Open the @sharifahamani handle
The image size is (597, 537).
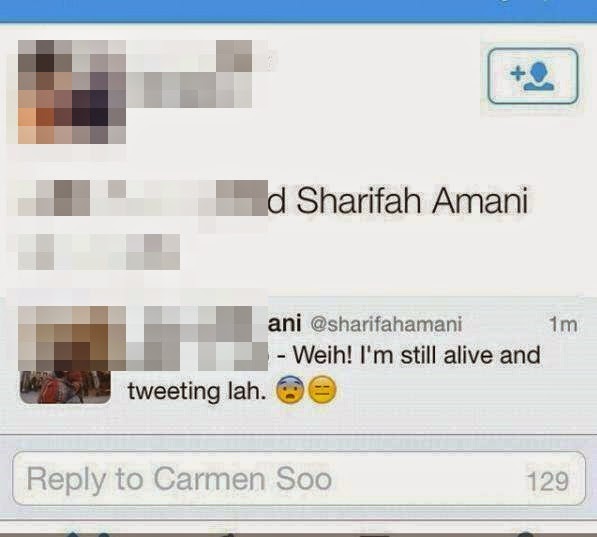click(386, 324)
